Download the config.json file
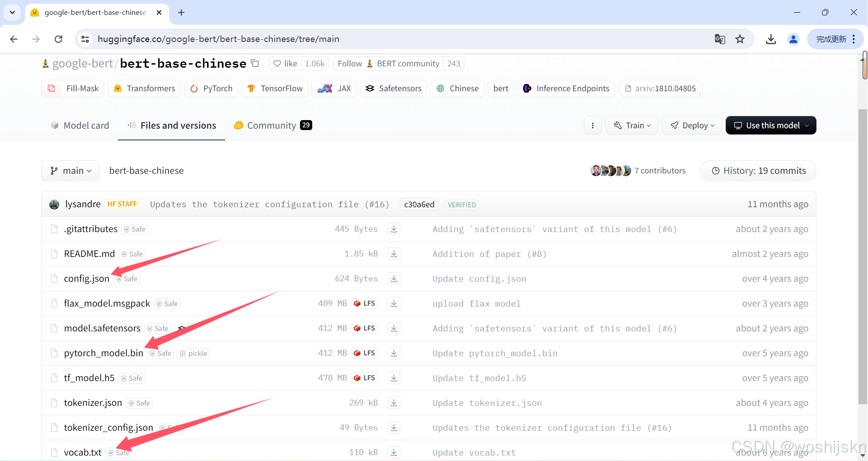The width and height of the screenshot is (868, 461). click(394, 279)
